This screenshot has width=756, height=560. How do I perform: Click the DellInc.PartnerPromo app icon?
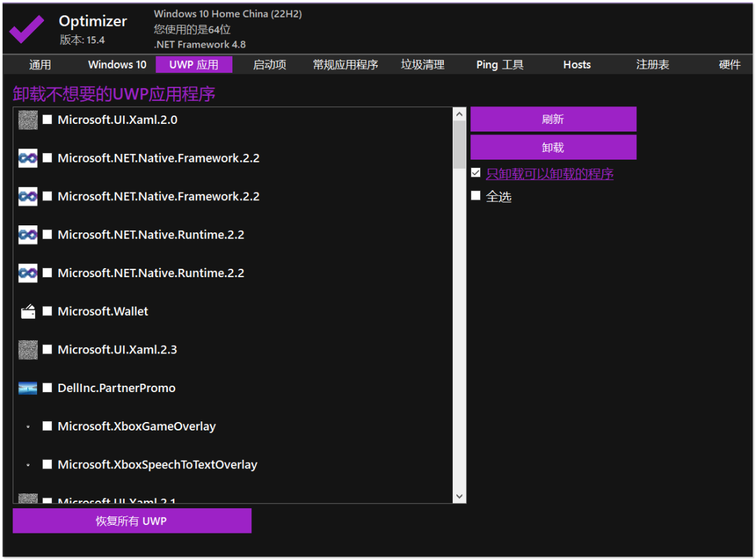(x=28, y=388)
